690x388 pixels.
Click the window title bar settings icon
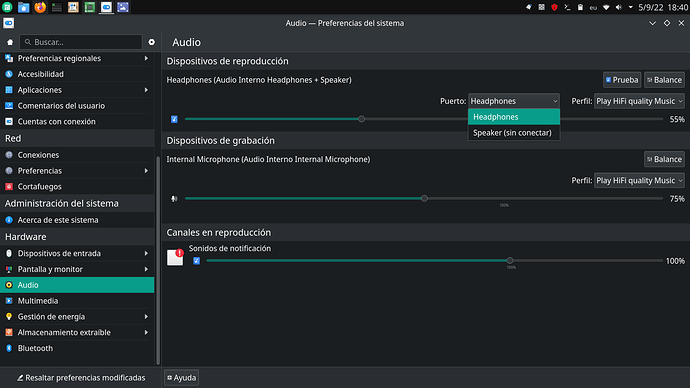(x=8, y=23)
